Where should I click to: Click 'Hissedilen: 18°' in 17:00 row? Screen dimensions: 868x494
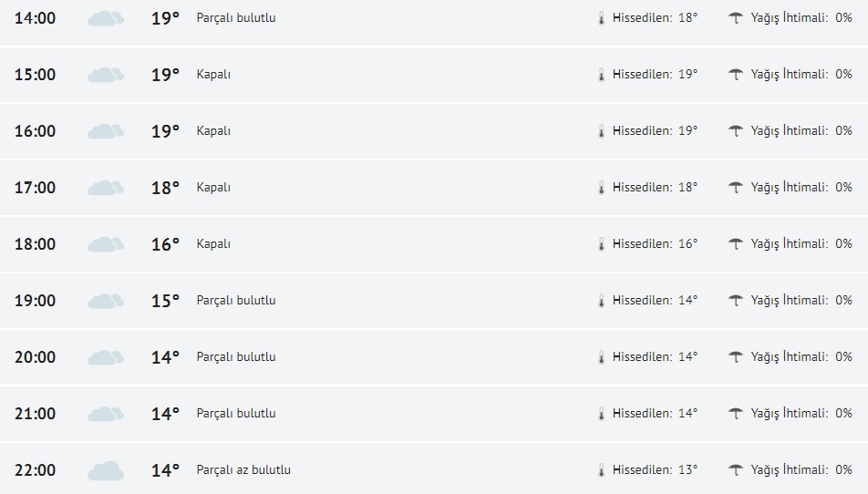click(655, 188)
